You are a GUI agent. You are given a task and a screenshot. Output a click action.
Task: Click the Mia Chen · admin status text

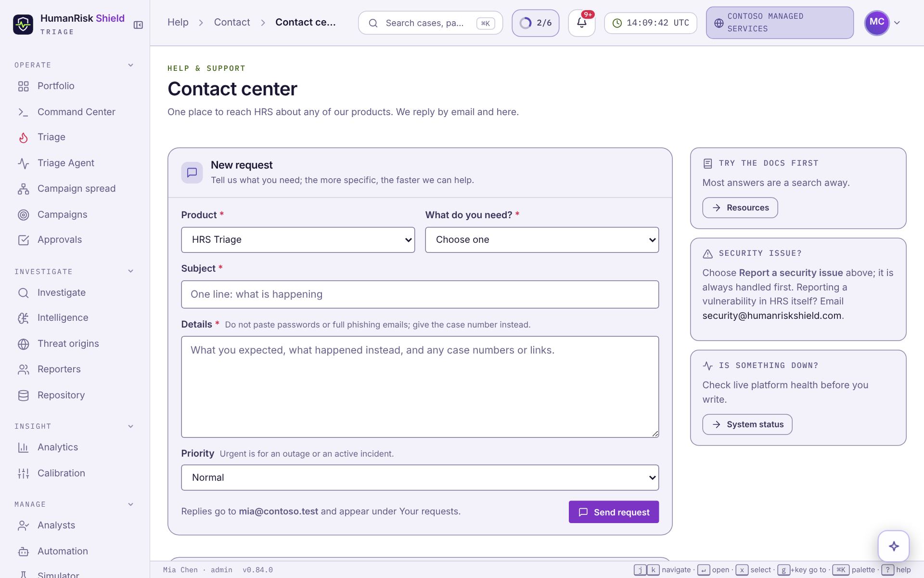point(197,570)
